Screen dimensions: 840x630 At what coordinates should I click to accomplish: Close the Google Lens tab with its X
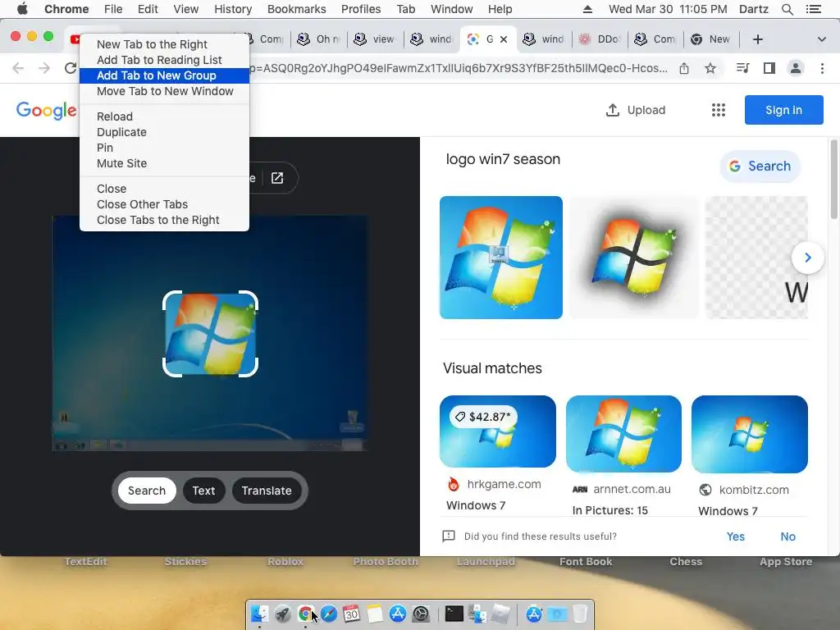(x=504, y=39)
